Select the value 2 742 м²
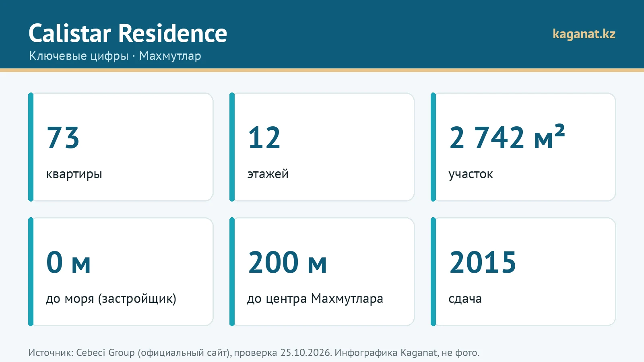 [507, 137]
